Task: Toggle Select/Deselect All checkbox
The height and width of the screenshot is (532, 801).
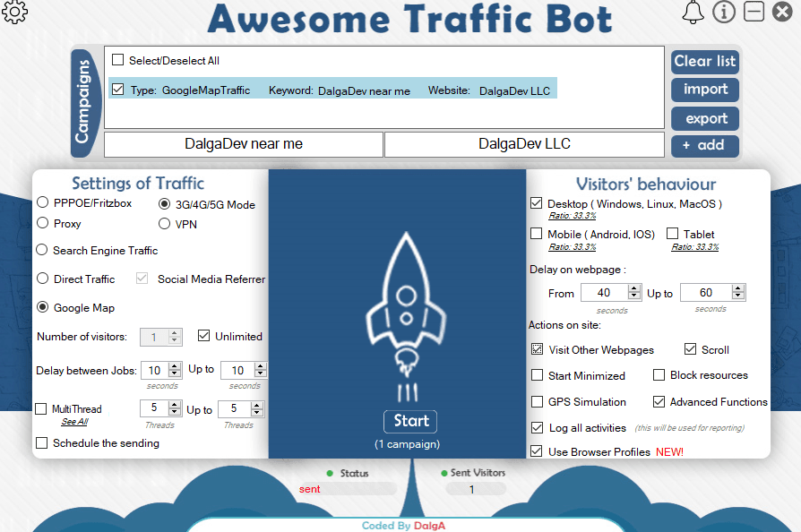Action: tap(118, 60)
